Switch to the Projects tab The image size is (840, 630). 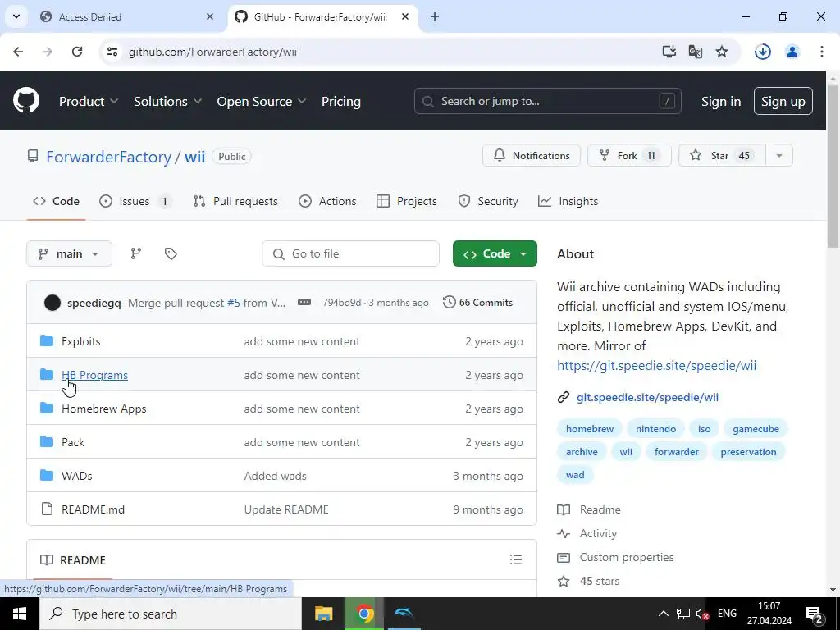pos(407,201)
